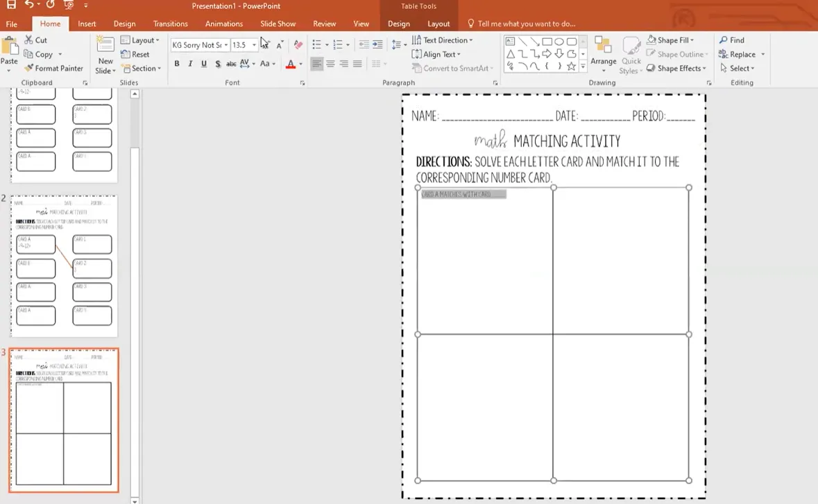Viewport: 818px width, 504px height.
Task: Toggle underline text formatting
Action: [204, 64]
